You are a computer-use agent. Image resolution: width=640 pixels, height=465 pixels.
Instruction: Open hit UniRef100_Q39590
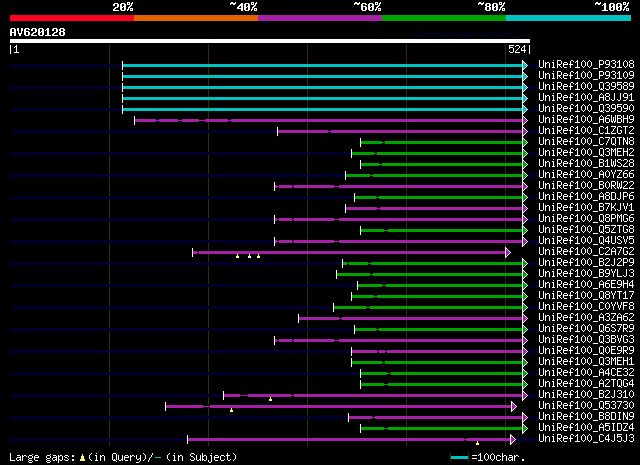586,109
